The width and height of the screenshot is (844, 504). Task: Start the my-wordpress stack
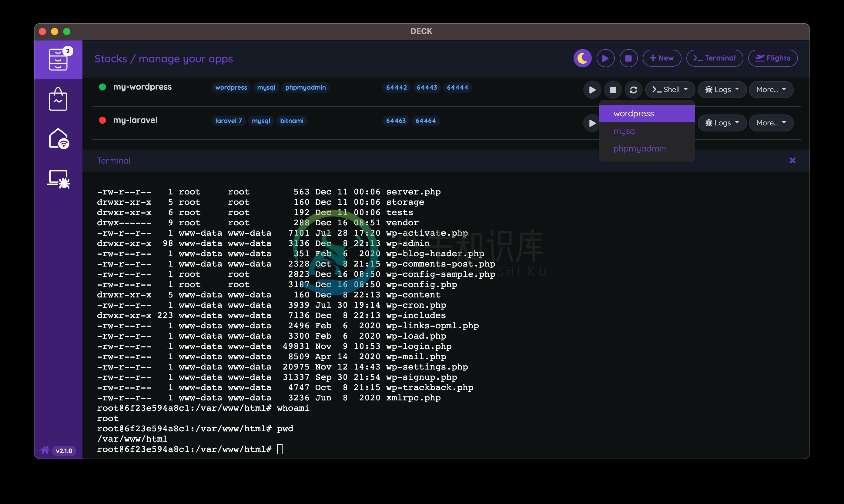click(592, 90)
